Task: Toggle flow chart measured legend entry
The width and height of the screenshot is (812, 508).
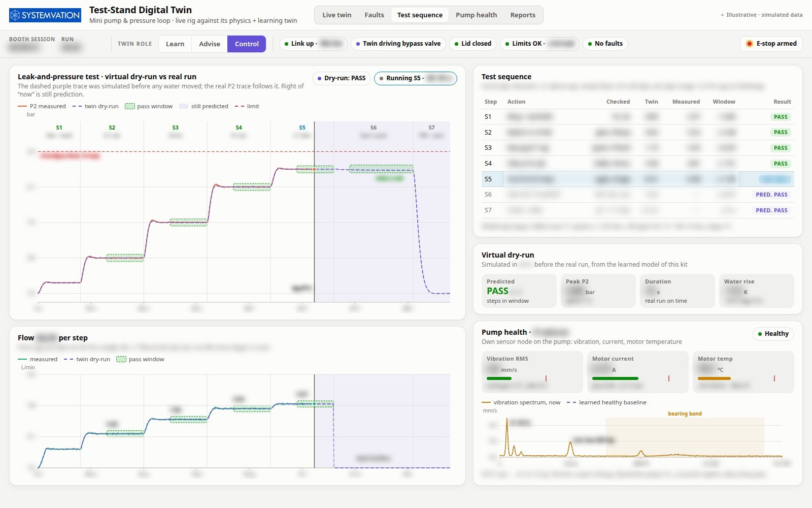Action: point(38,359)
